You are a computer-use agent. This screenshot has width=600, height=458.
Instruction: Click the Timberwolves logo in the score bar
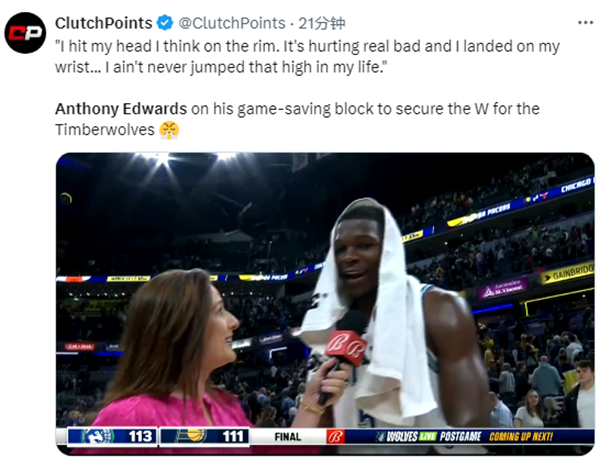tap(96, 436)
